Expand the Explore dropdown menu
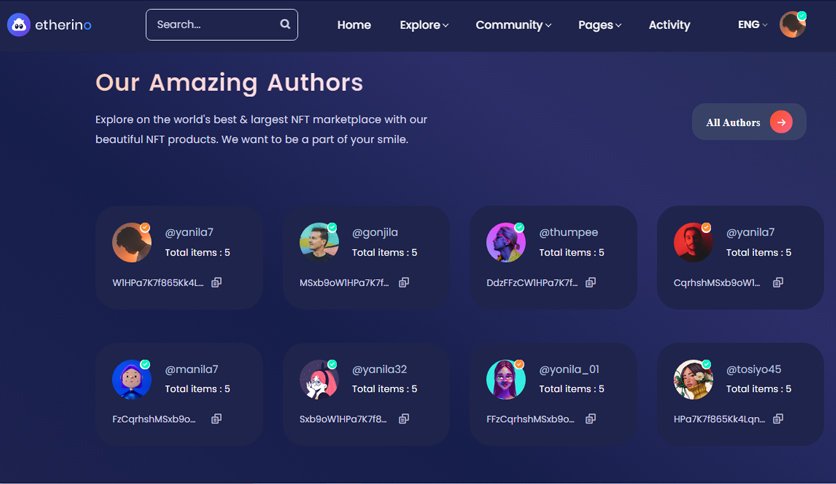The width and height of the screenshot is (836, 484). (424, 25)
